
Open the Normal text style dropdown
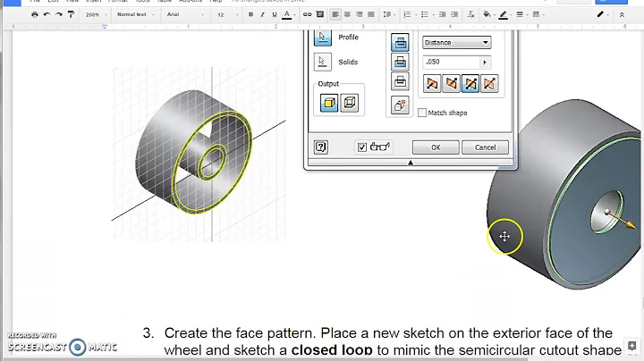pos(136,14)
